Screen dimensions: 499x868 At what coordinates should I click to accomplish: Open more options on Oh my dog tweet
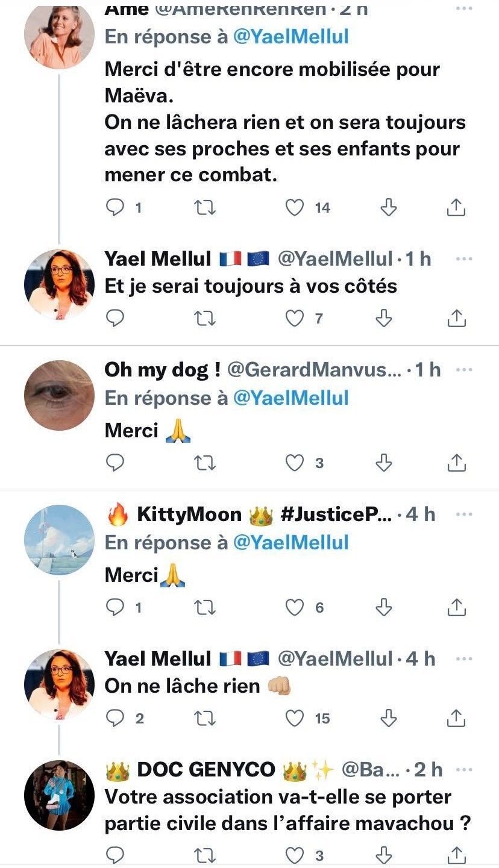[464, 369]
